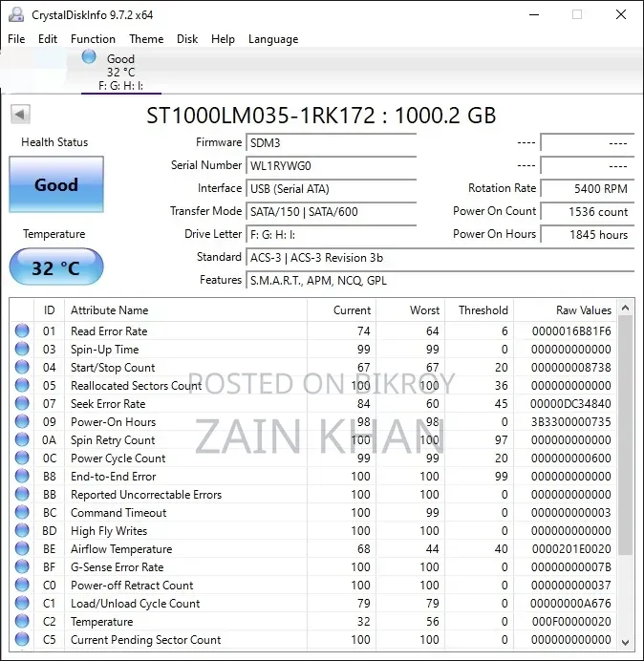The image size is (644, 661).
Task: Open the Function menu
Action: click(93, 39)
